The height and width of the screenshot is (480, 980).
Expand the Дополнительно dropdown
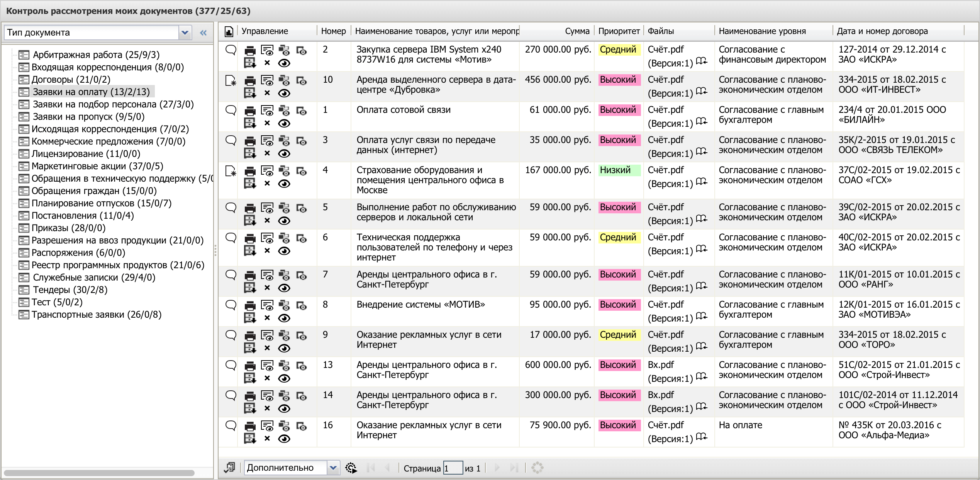coord(333,468)
